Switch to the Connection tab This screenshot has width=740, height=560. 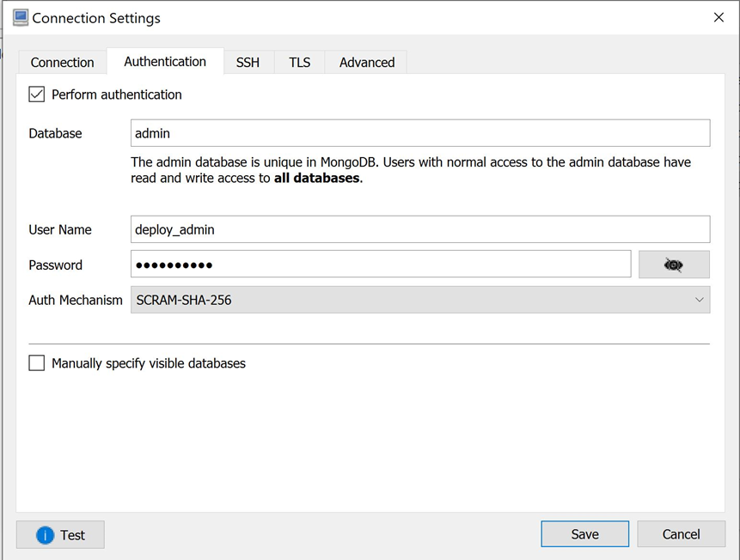tap(62, 63)
